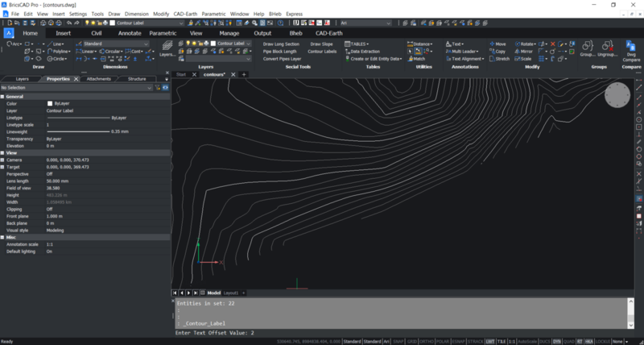Open the Annotate ribbon tab
644x345 pixels.
(x=129, y=33)
